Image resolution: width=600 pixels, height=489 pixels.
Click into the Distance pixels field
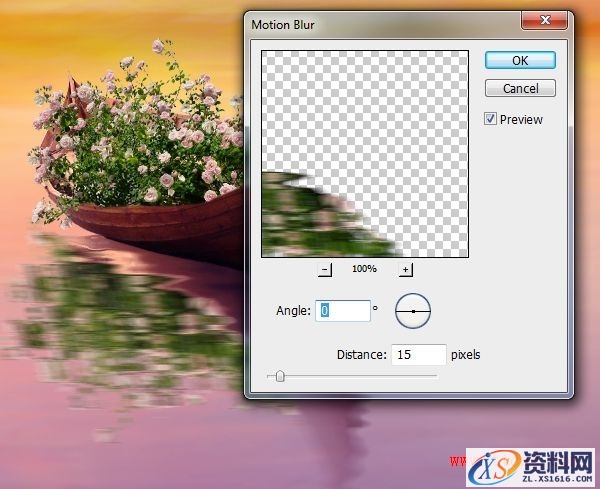pyautogui.click(x=419, y=354)
